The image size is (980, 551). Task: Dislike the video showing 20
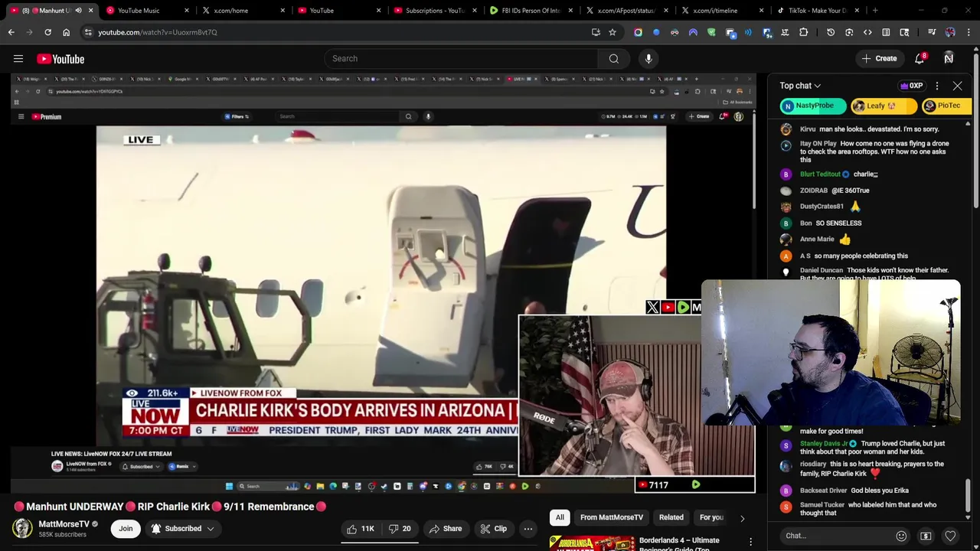(400, 529)
